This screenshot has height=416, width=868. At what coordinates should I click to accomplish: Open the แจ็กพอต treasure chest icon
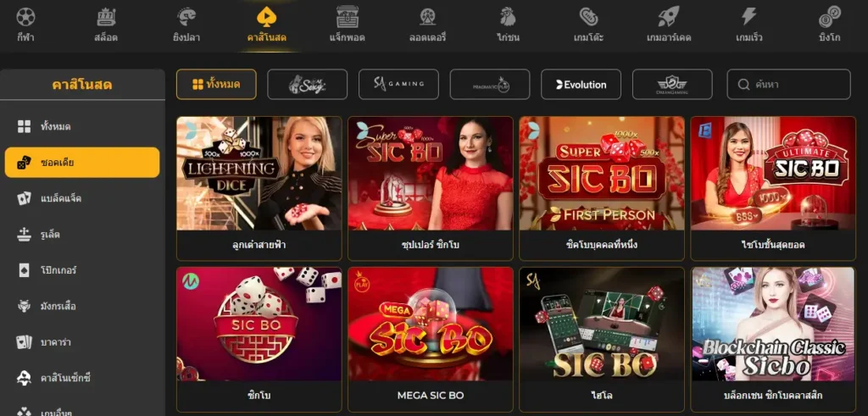347,17
